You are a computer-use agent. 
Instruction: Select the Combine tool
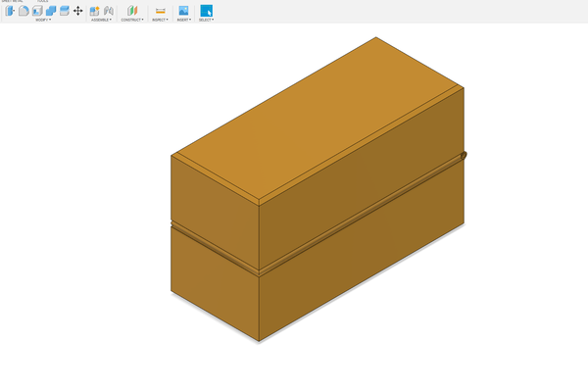click(51, 11)
